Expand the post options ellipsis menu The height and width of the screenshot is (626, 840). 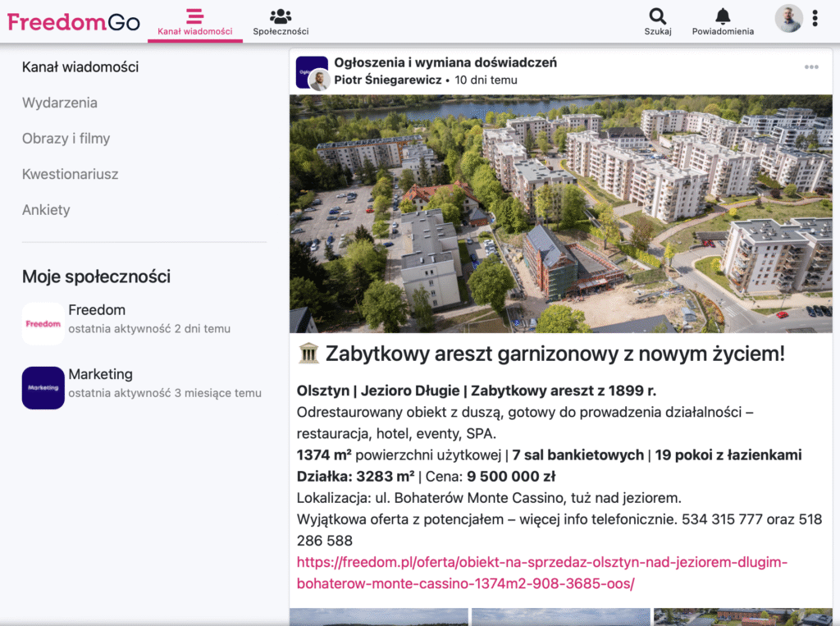(811, 67)
